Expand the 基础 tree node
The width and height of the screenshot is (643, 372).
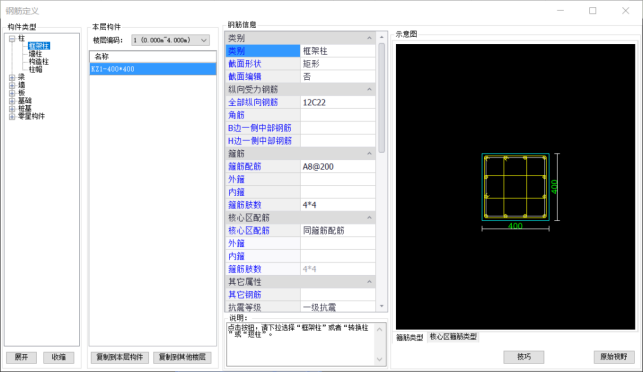point(12,100)
